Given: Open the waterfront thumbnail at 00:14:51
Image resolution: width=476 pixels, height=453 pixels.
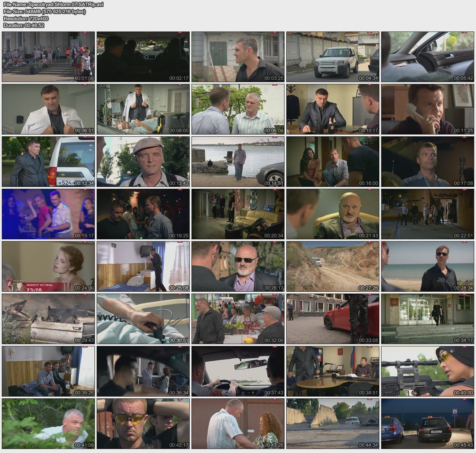Looking at the screenshot, I should pyautogui.click(x=238, y=162).
